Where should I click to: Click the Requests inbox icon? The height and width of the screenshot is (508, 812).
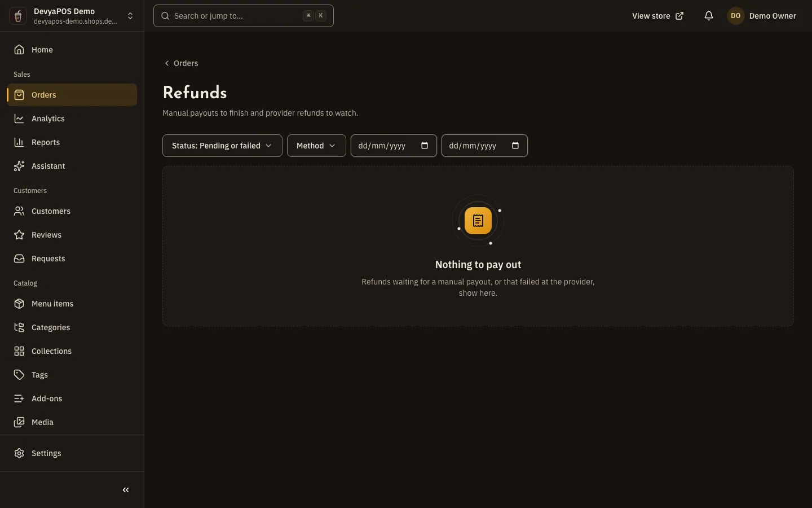pos(19,259)
